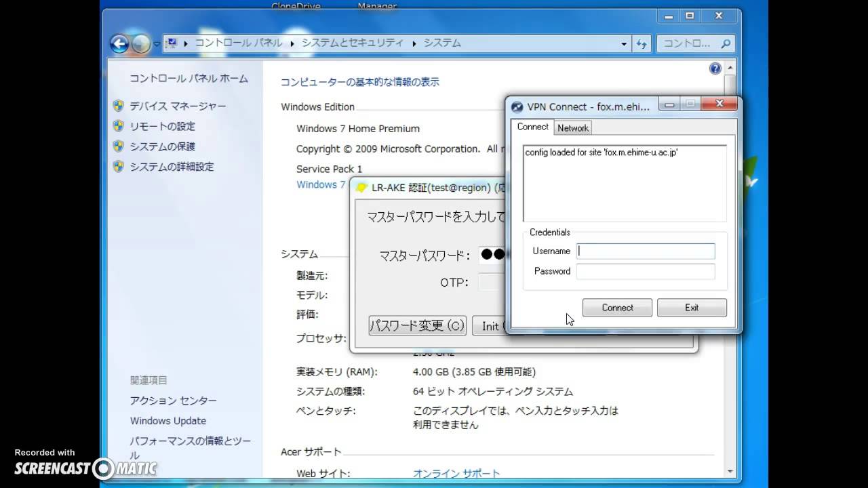Click LR-AKE dialog title bar icon

point(362,188)
